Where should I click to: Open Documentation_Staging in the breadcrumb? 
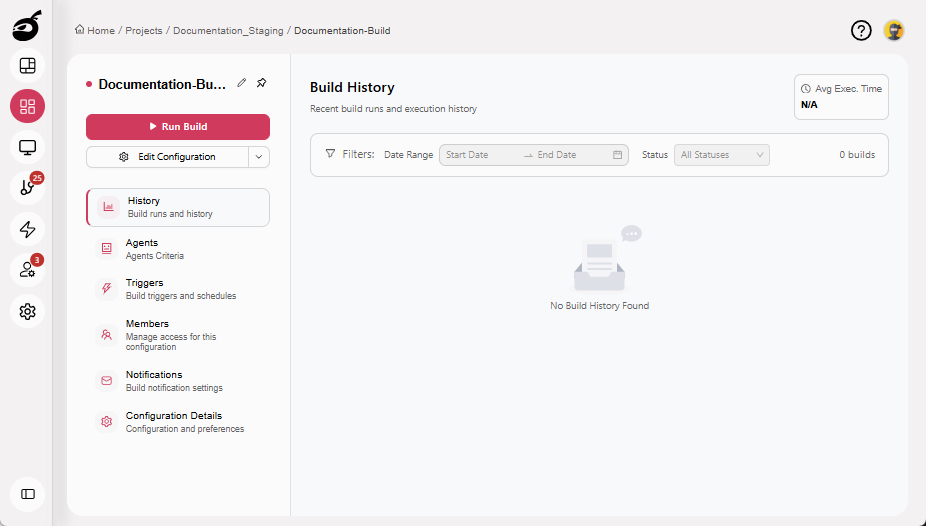[x=228, y=31]
